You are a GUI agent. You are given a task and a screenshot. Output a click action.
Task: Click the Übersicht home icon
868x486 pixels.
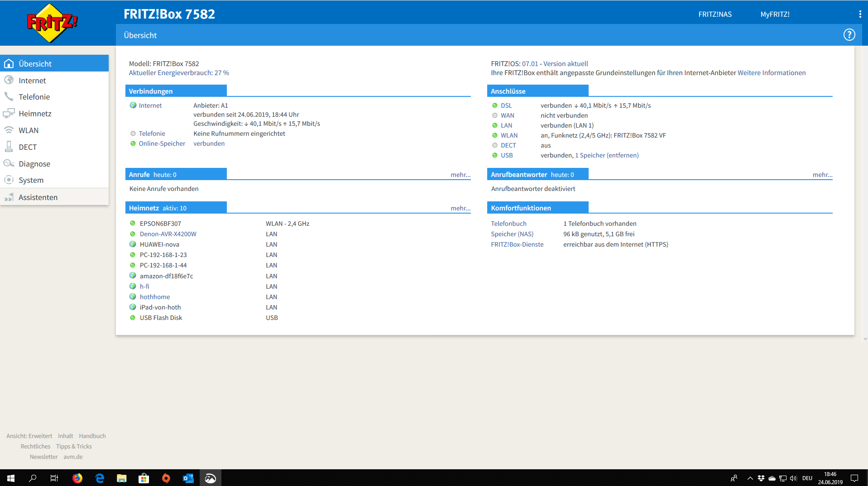tap(9, 63)
